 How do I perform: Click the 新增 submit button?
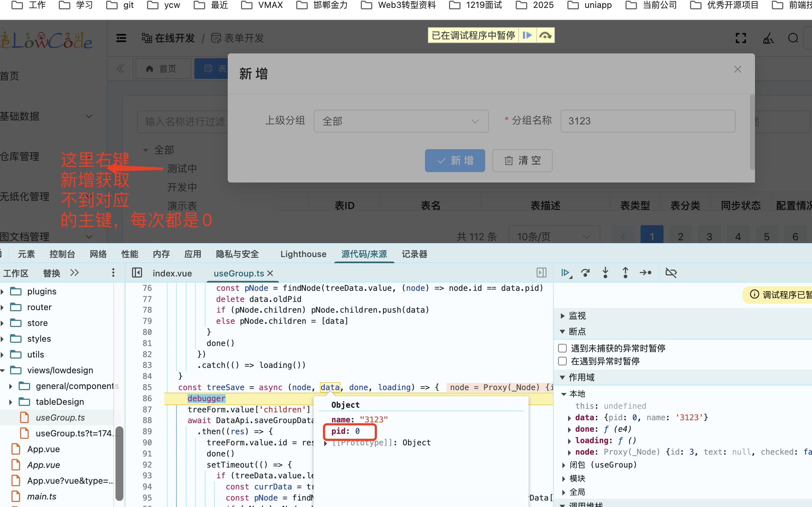coord(455,160)
